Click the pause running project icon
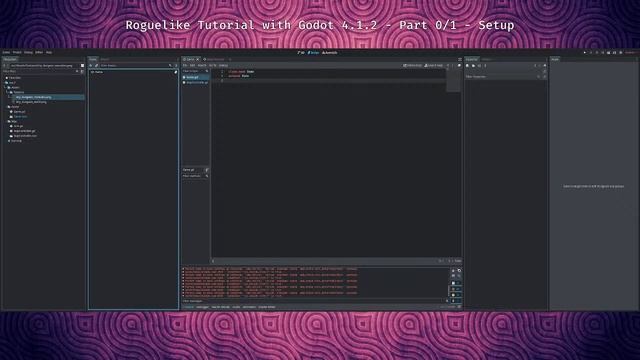The width and height of the screenshot is (640, 360). 591,53
